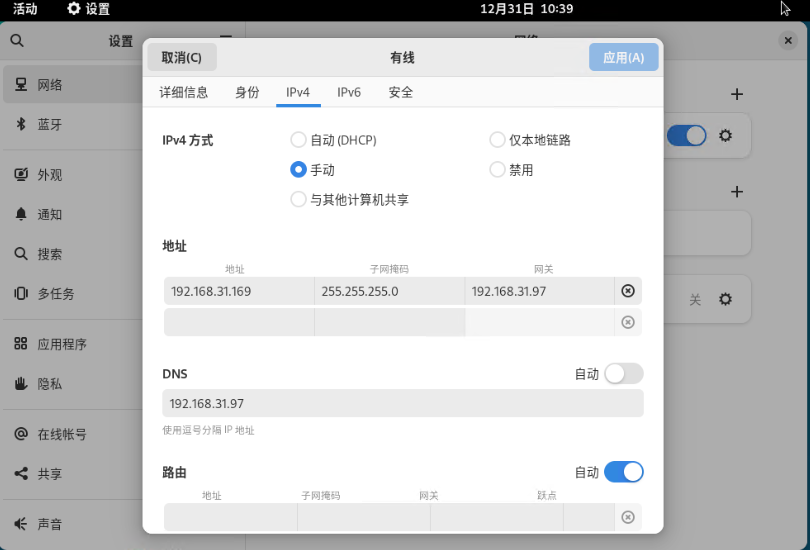Open Privacy (隐私) settings in sidebar

pyautogui.click(x=73, y=384)
